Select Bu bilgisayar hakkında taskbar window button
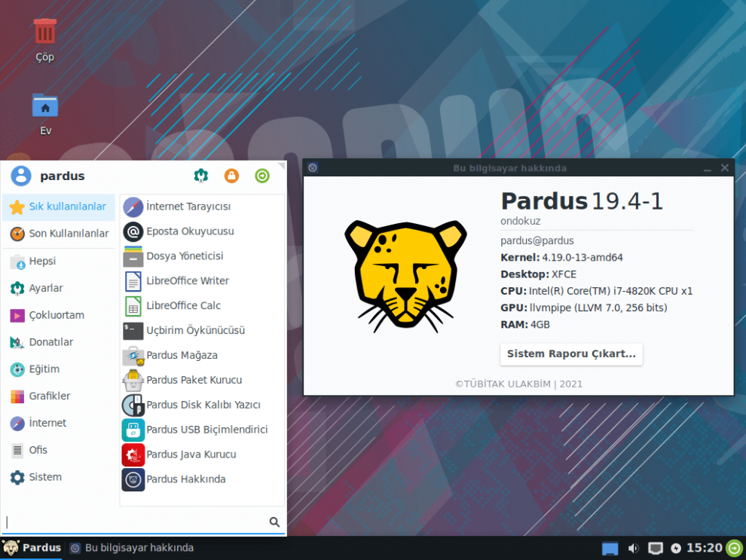Screen dimensions: 746x560 tap(132, 548)
